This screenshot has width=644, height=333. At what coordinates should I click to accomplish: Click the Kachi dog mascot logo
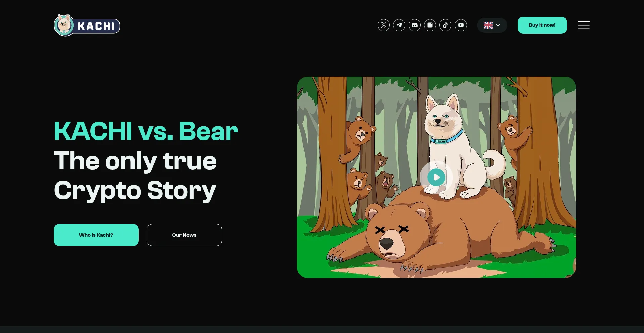click(x=64, y=25)
